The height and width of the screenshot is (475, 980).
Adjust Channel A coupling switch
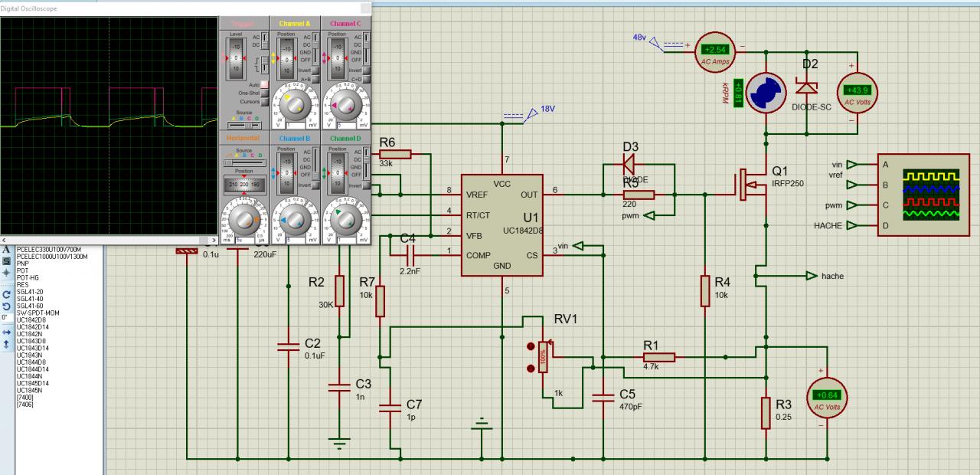(315, 49)
